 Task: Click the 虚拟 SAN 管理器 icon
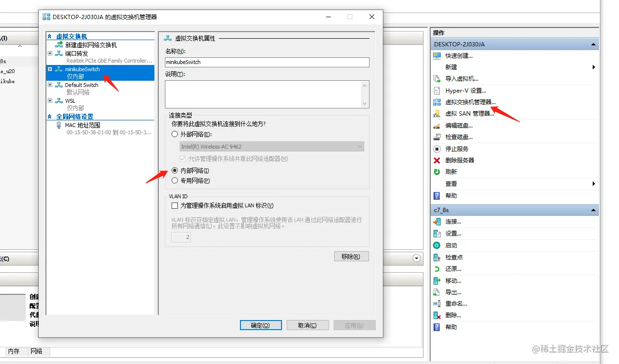[437, 114]
